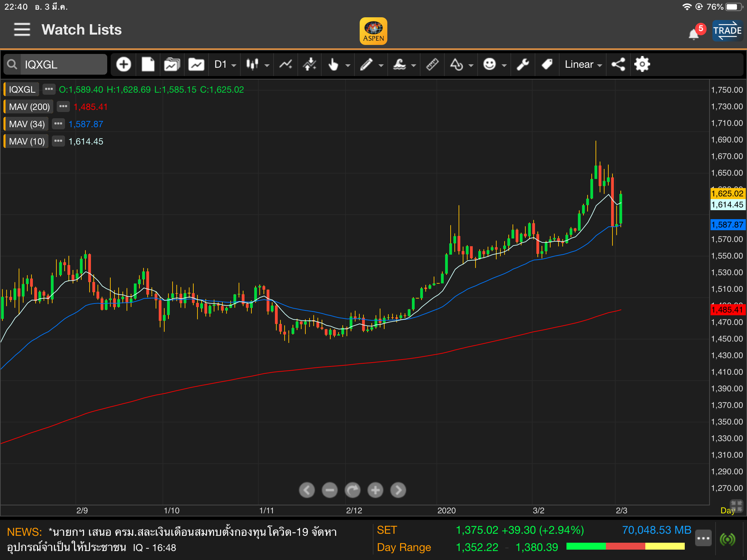
Task: Open the ruler measurement tool
Action: coord(432,65)
